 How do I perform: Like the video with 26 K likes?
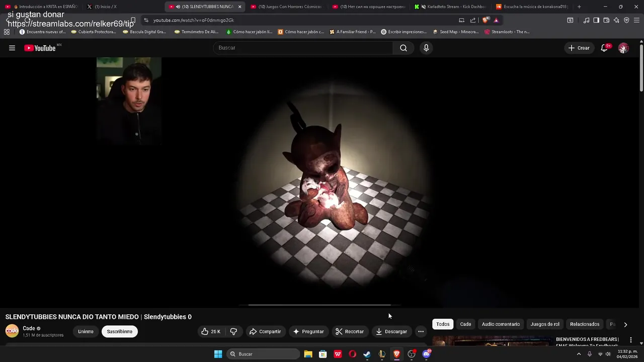click(211, 331)
